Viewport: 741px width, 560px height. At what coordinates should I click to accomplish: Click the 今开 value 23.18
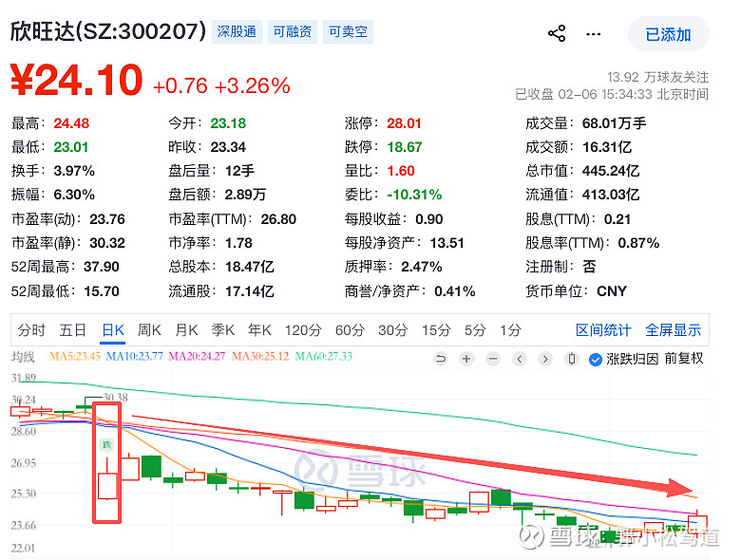[228, 123]
